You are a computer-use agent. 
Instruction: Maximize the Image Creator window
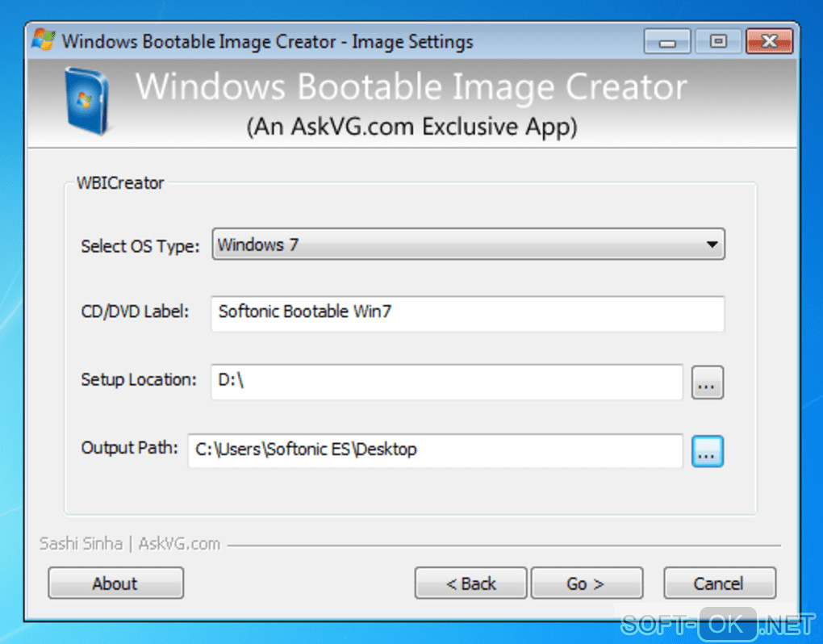pyautogui.click(x=718, y=41)
